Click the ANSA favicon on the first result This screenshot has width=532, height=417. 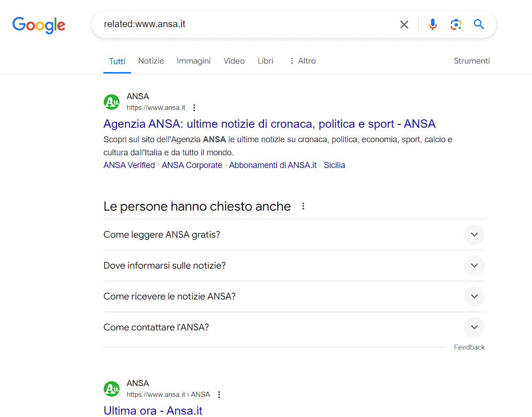pyautogui.click(x=111, y=102)
